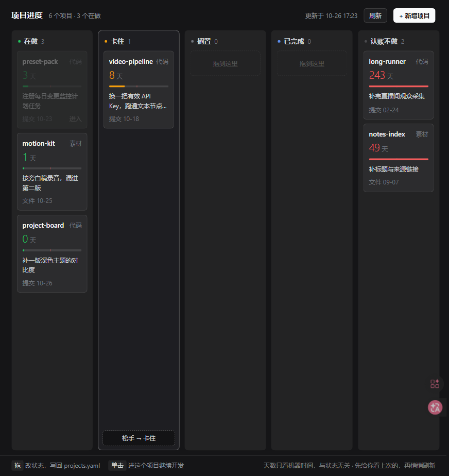Click the 49 天 day count

pos(378,148)
